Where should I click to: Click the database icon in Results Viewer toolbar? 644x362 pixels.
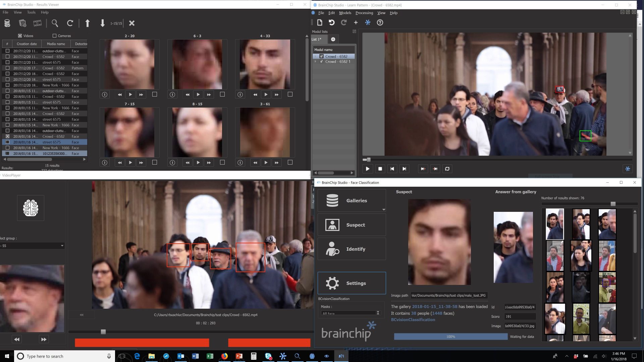(7, 23)
